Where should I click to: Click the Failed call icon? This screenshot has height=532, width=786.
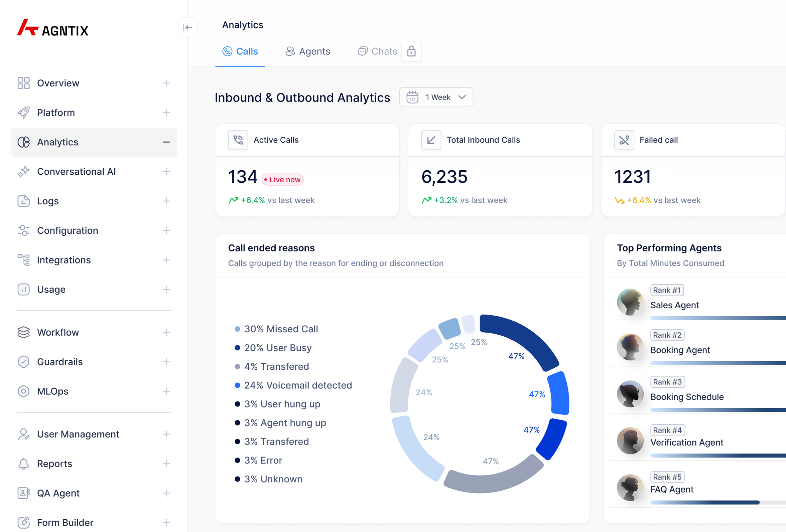tap(624, 140)
